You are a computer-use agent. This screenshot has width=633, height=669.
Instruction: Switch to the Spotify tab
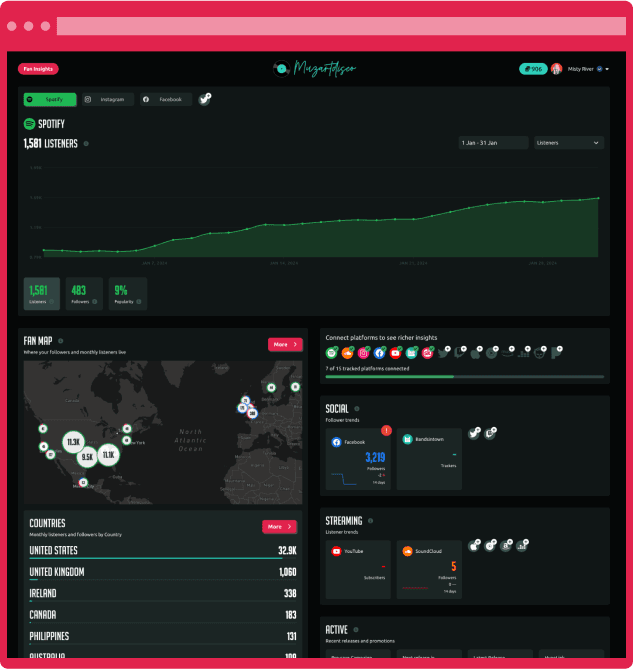[x=50, y=99]
